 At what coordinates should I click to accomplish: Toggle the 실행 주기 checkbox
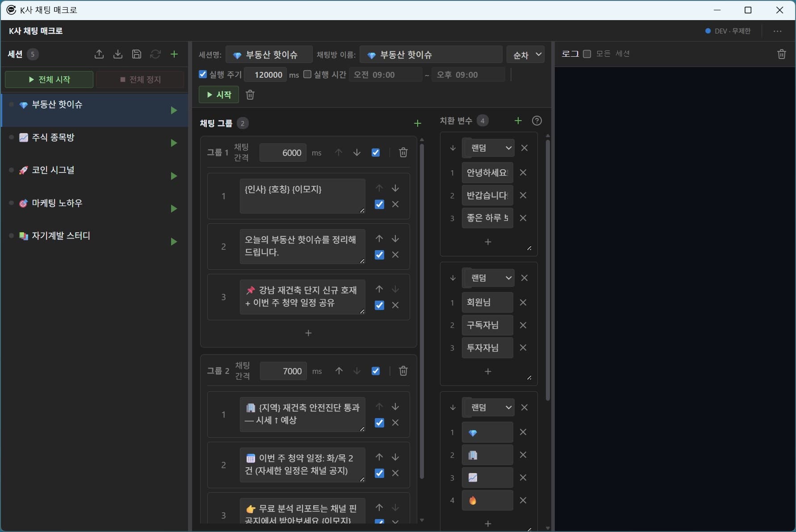click(203, 74)
